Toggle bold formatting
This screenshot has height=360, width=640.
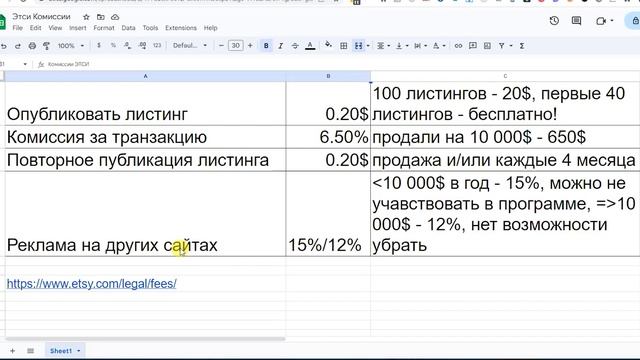click(x=266, y=46)
